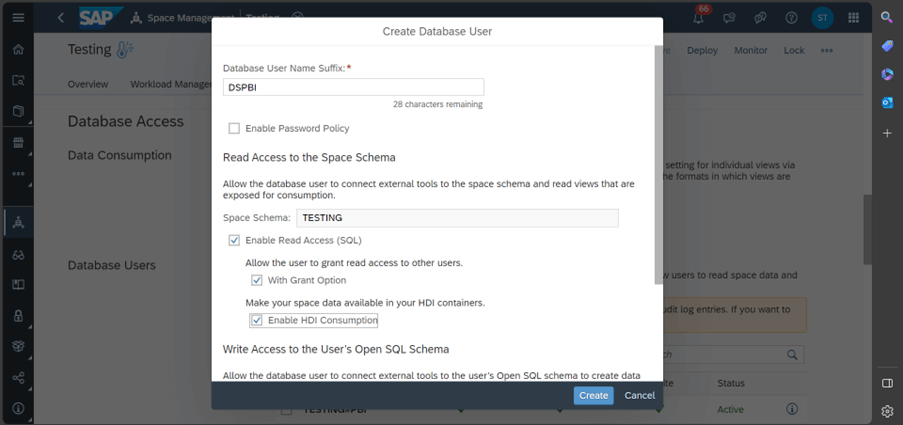Click the Database Users section heading
Viewport: 903px width, 425px height.
[112, 265]
